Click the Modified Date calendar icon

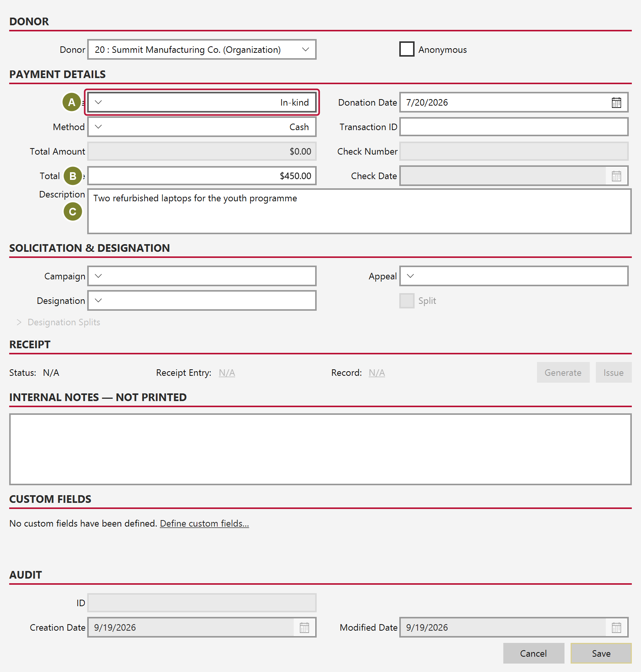coord(616,628)
